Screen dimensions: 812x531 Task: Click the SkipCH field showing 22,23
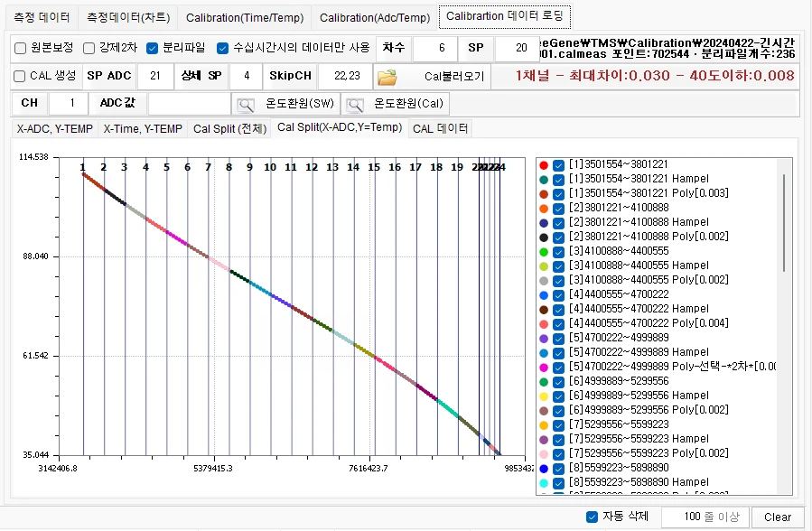[x=346, y=76]
